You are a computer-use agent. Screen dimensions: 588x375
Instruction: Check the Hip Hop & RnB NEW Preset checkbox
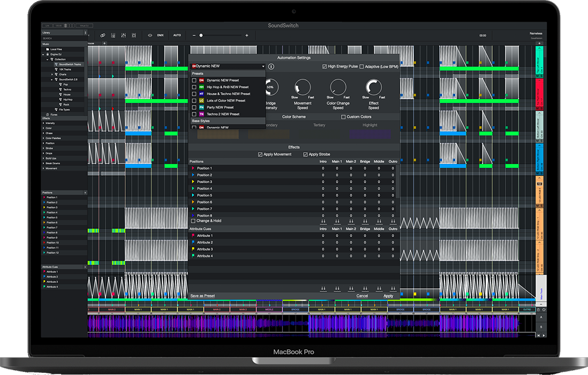pos(194,87)
